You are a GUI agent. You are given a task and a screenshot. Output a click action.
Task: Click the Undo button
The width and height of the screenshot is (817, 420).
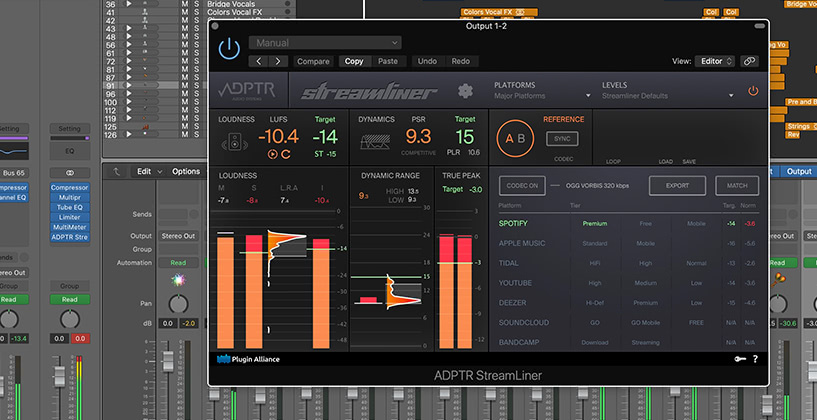[x=427, y=61]
